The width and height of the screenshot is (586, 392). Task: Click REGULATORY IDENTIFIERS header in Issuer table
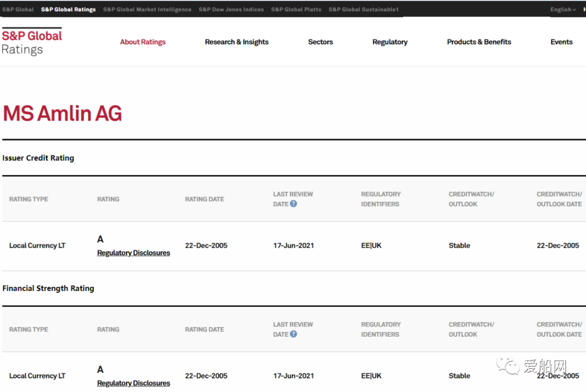point(380,199)
